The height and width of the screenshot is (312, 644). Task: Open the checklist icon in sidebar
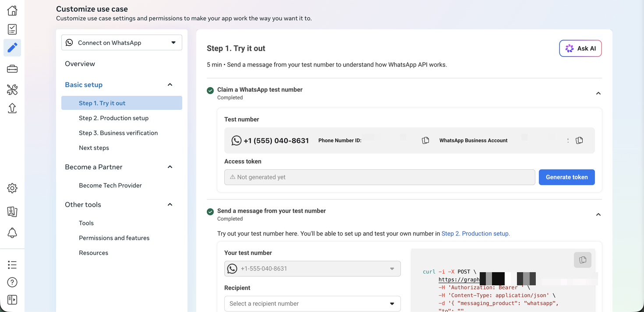point(12,29)
